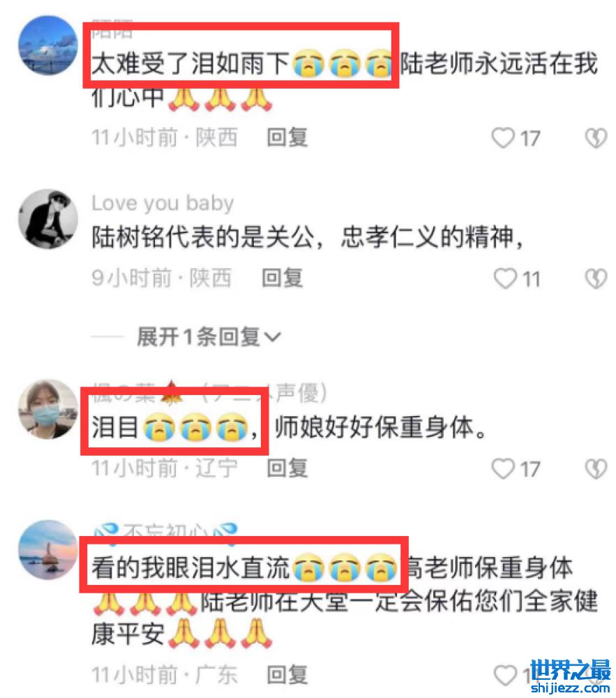Click the chevron next to 展开1条回复
Image resolution: width=616 pixels, height=698 pixels.
point(272,337)
